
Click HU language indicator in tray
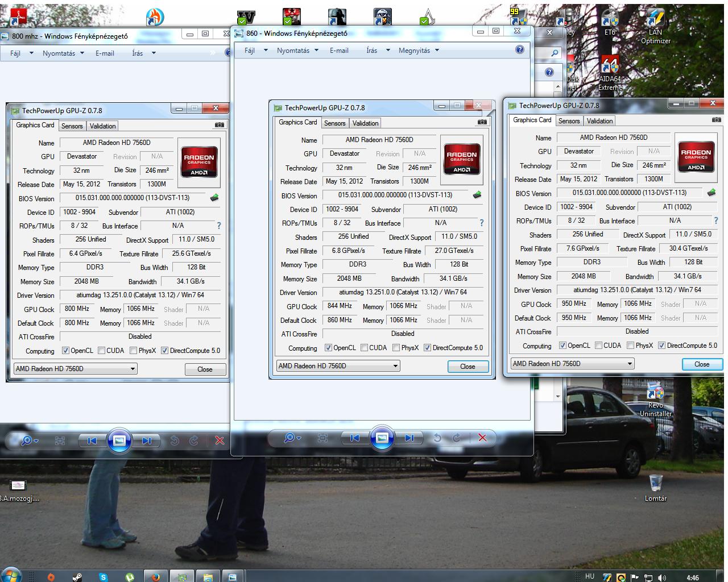point(590,576)
